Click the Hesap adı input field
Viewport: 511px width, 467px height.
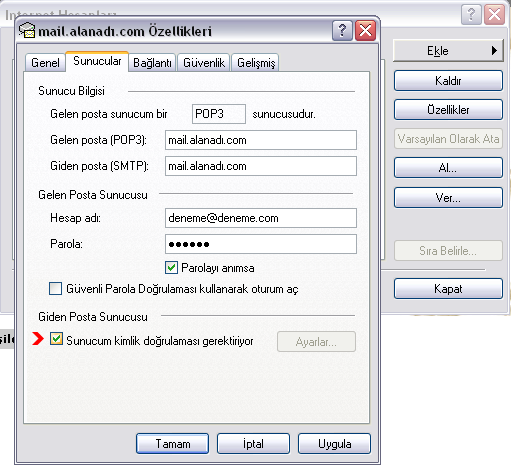tap(261, 218)
